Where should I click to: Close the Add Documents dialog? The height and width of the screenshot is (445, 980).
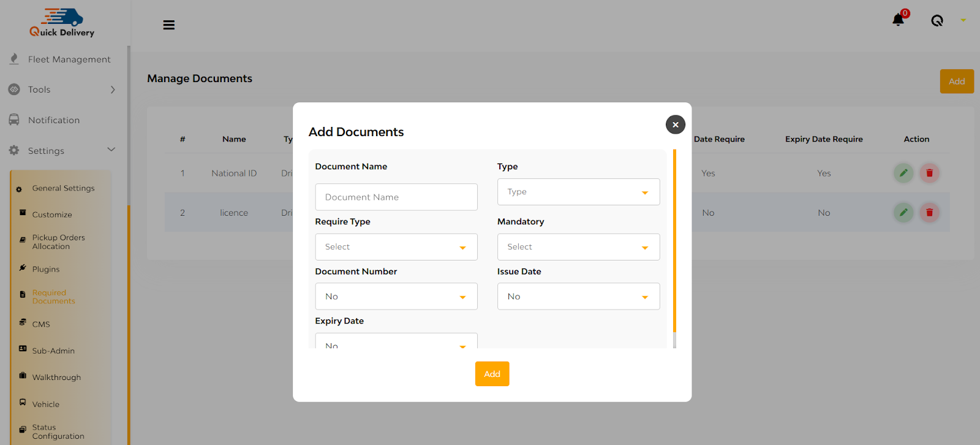tap(676, 124)
